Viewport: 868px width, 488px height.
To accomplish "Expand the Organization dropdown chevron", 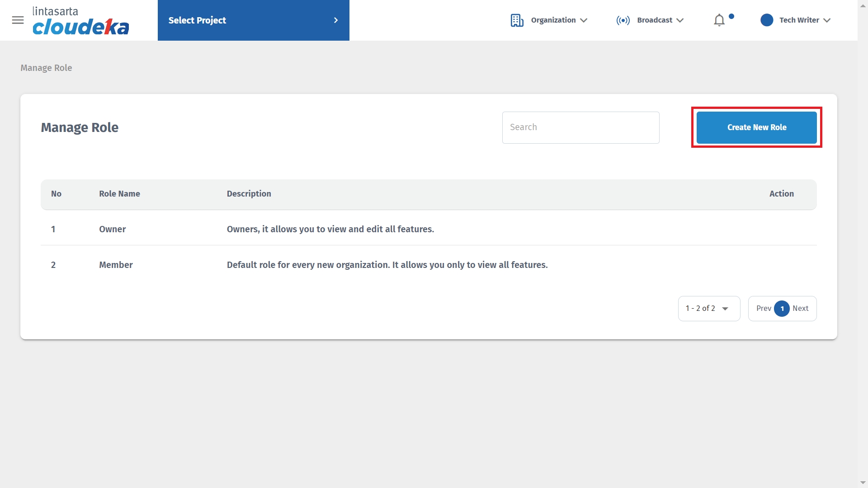I will [x=584, y=20].
